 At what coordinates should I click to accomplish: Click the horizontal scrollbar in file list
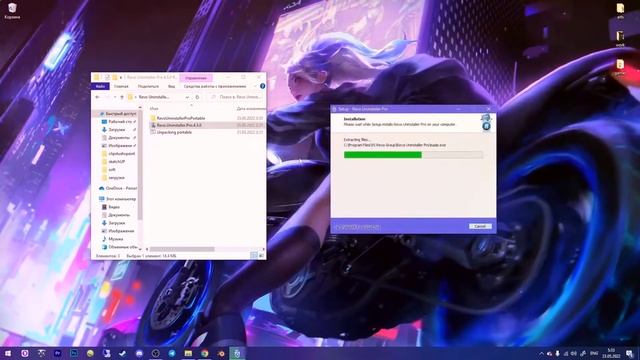pos(182,249)
